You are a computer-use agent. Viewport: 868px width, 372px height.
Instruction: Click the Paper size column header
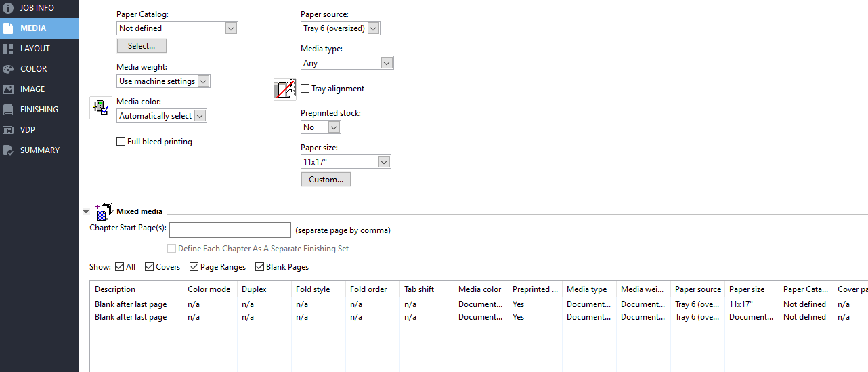click(x=752, y=289)
